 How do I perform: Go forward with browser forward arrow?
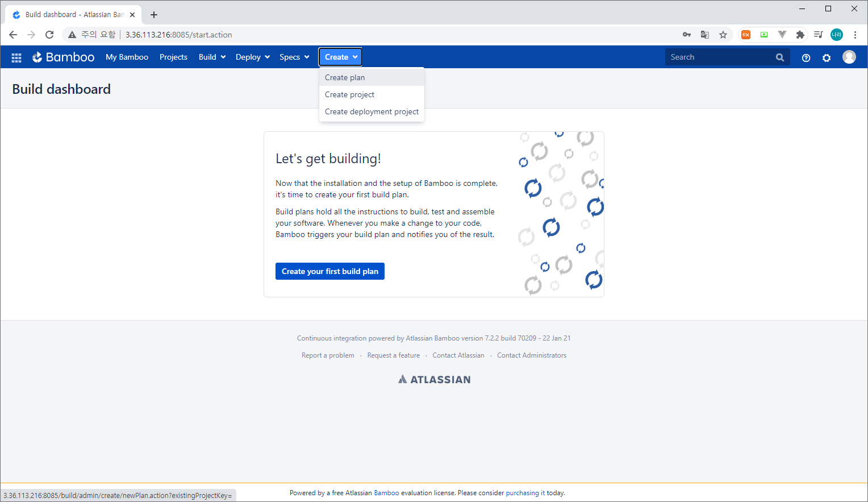[x=31, y=35]
